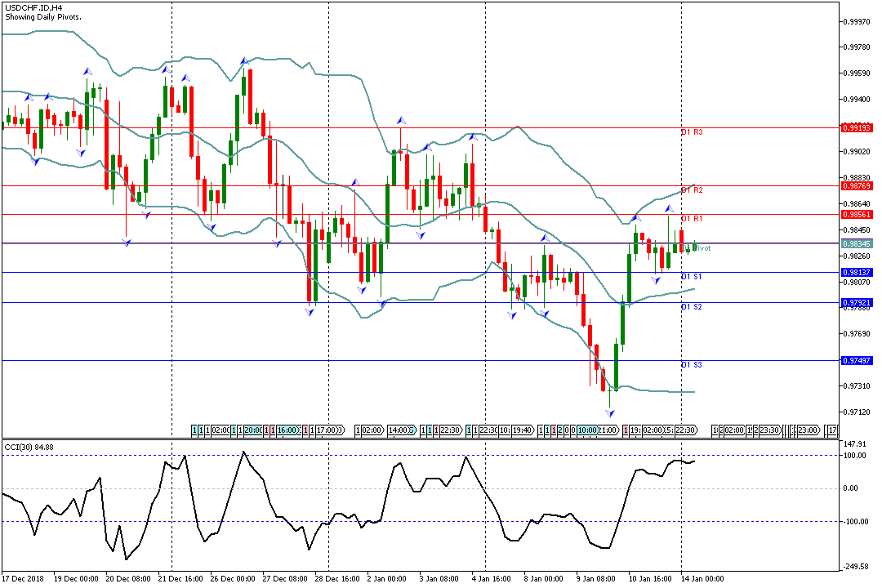Select the down fractal arrow under the lowest candle

pos(610,413)
